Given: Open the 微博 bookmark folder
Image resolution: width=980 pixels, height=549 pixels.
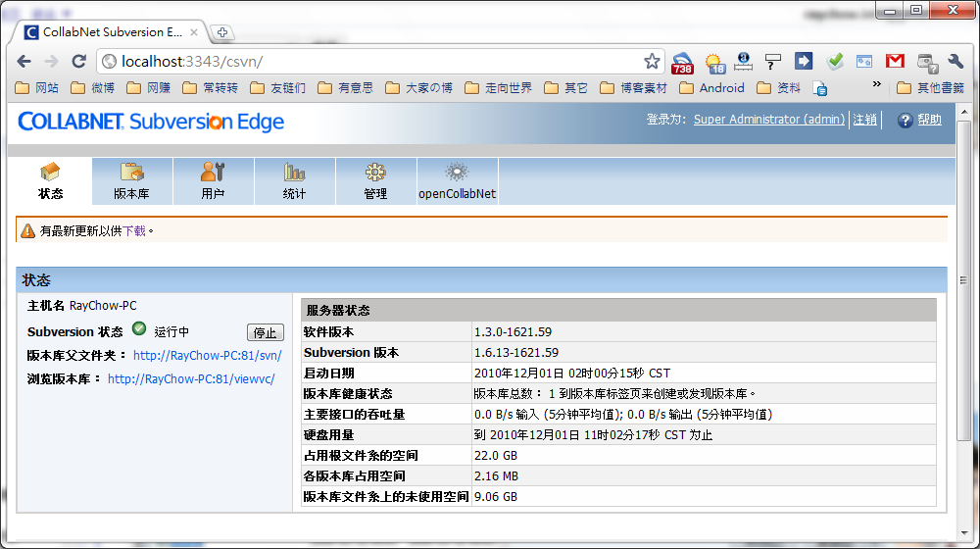Looking at the screenshot, I should tap(93, 88).
